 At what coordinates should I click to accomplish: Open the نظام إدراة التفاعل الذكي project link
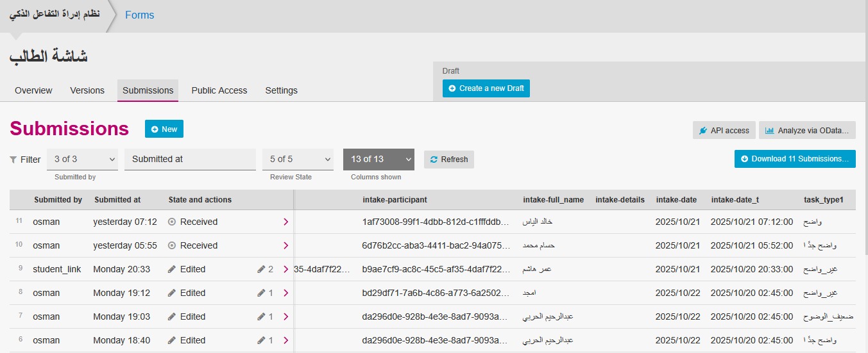pyautogui.click(x=55, y=14)
